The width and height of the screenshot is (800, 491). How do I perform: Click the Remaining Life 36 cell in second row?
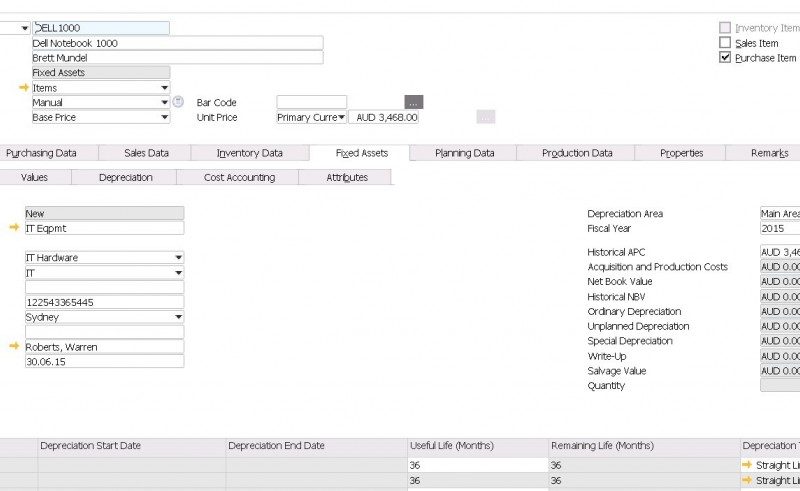pos(644,480)
